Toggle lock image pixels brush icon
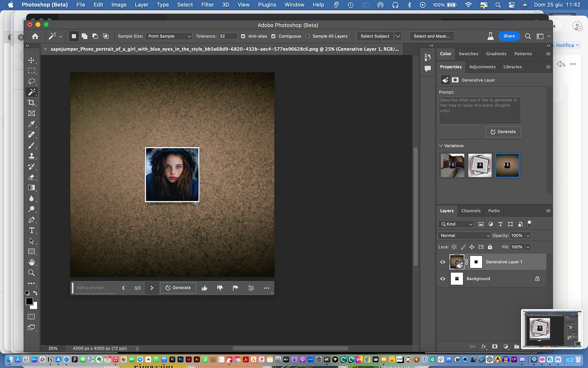This screenshot has width=588, height=368. [x=463, y=247]
